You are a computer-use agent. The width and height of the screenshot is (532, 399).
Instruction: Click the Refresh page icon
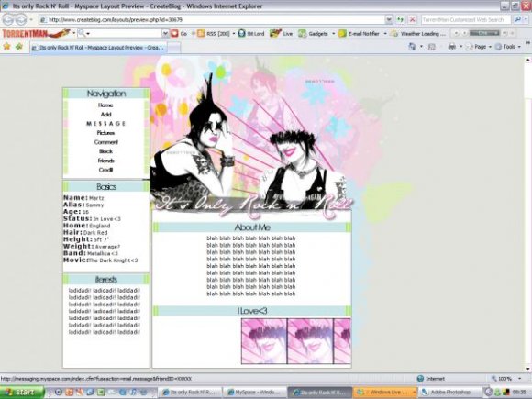pos(400,19)
